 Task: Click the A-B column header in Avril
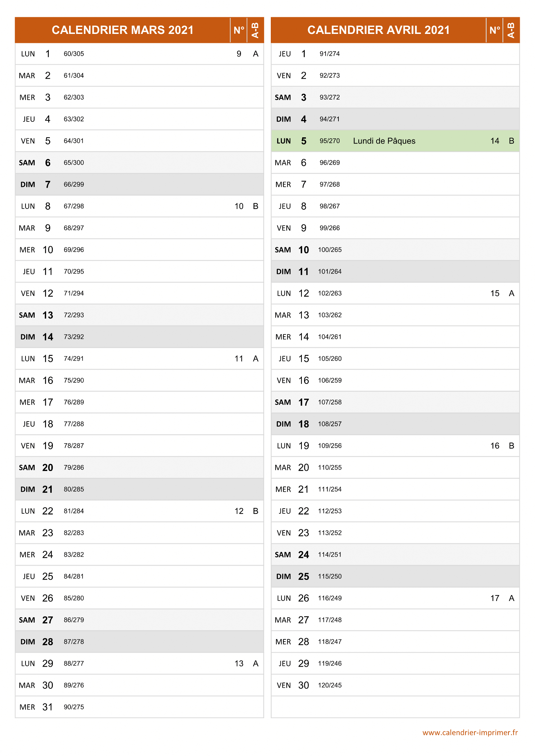tap(511, 30)
